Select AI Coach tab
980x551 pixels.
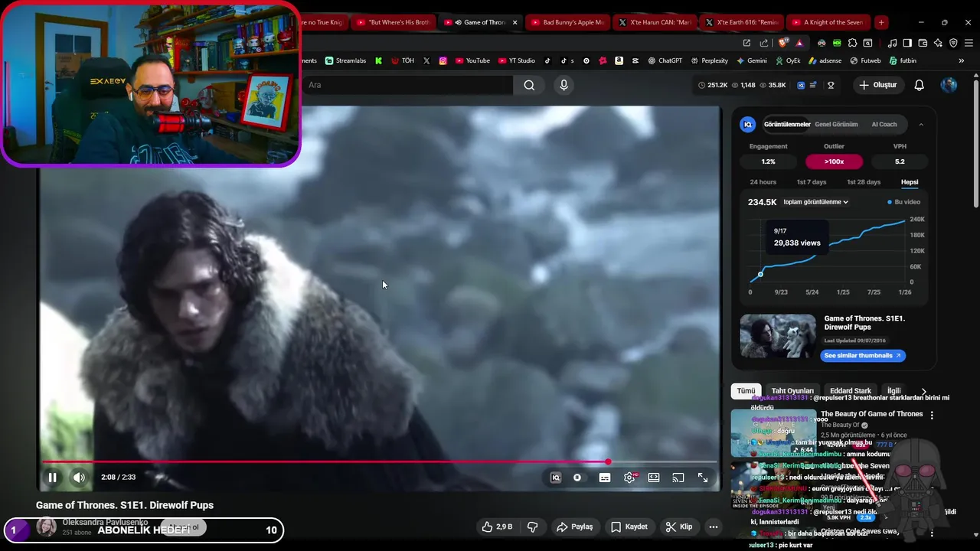click(884, 124)
